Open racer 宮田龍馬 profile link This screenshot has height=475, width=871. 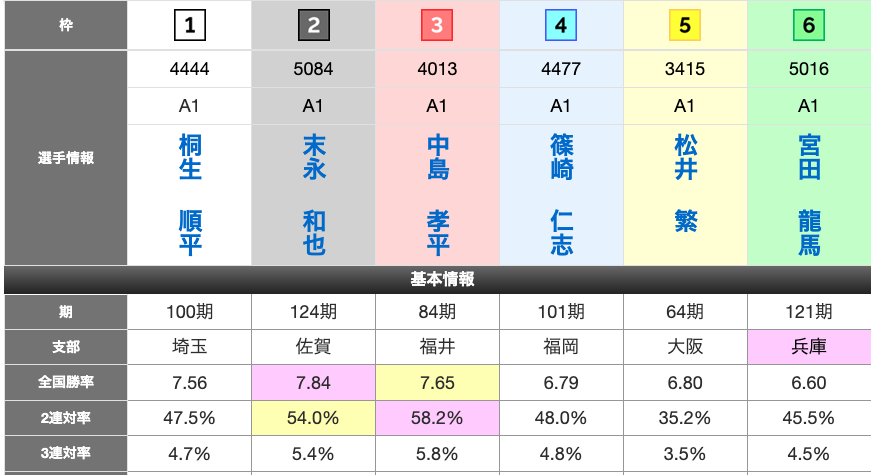[x=809, y=195]
